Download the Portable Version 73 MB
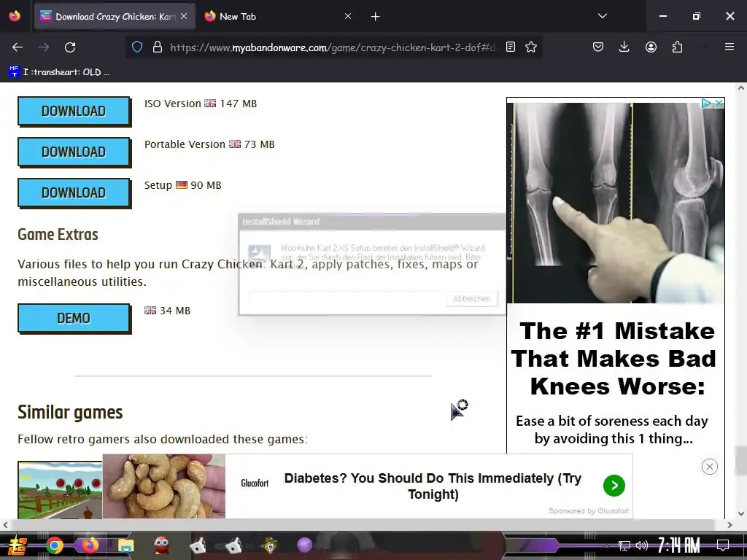 coord(74,152)
